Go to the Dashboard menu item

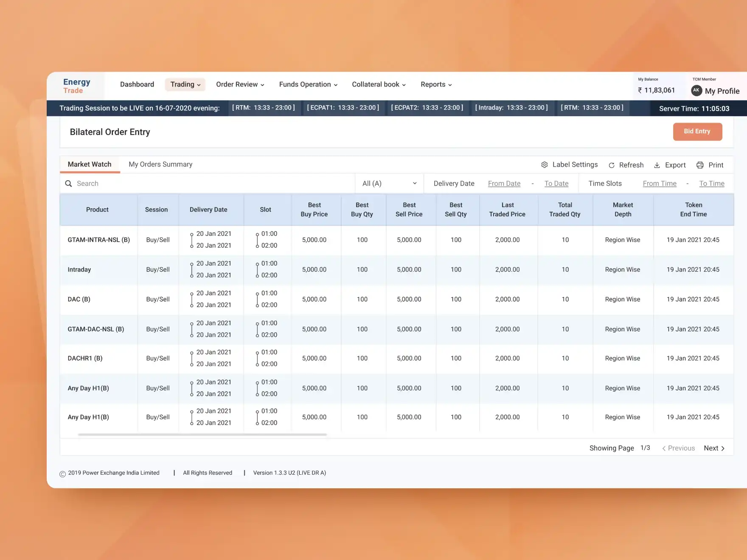(137, 84)
